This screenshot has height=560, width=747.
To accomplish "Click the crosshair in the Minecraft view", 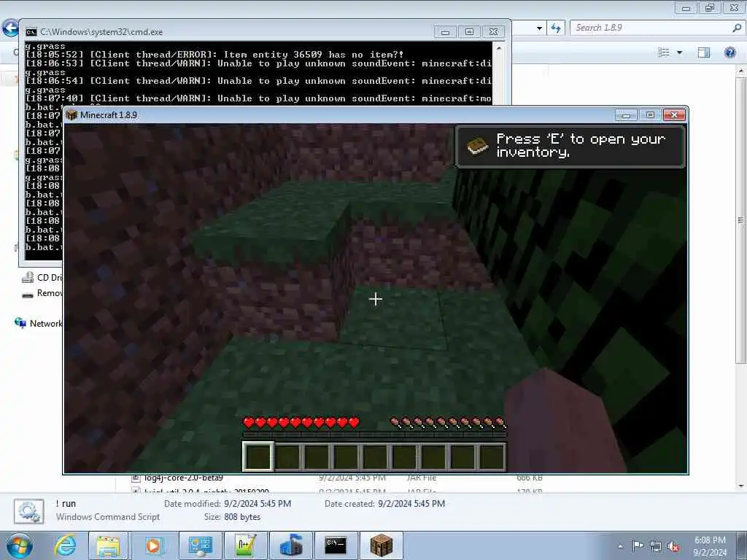I will 376,299.
